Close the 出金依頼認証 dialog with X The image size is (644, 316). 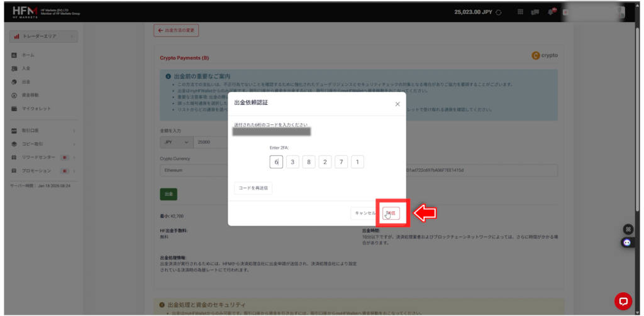coord(397,104)
